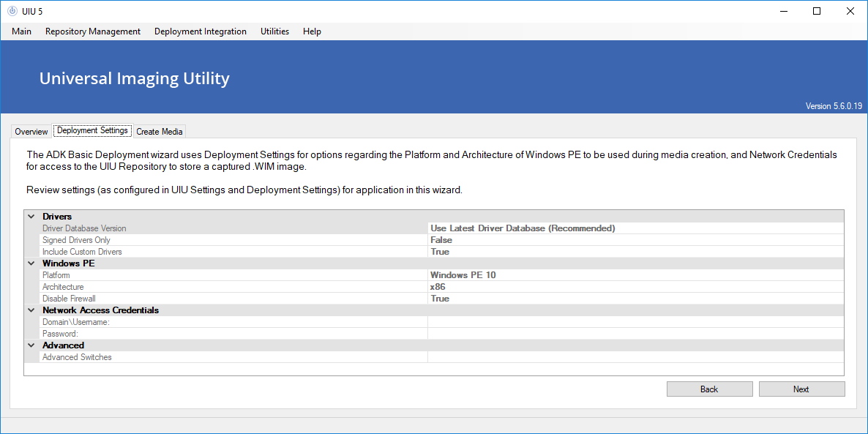This screenshot has height=434, width=868.
Task: Collapse the Network Access Credentials section
Action: click(x=31, y=310)
